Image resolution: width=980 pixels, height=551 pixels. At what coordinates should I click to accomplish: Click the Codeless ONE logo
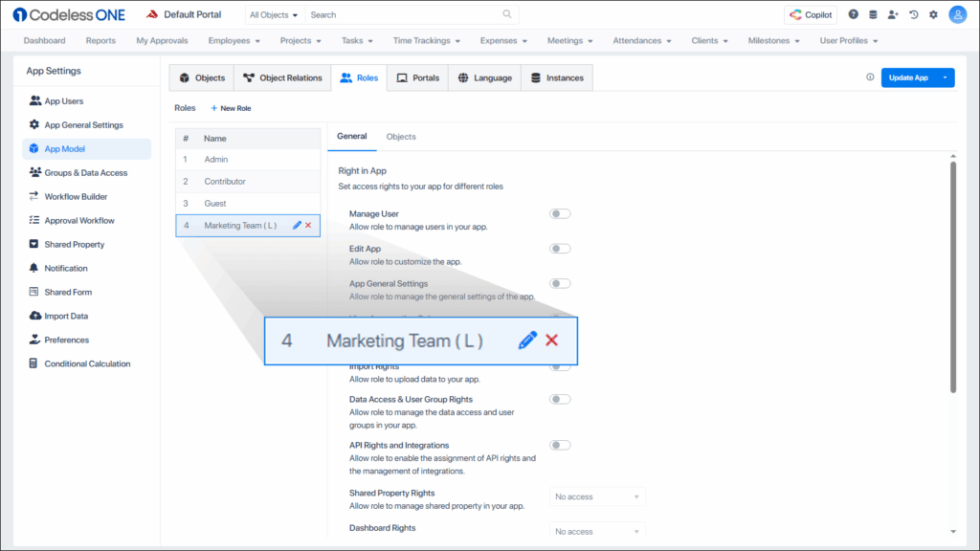tap(69, 14)
